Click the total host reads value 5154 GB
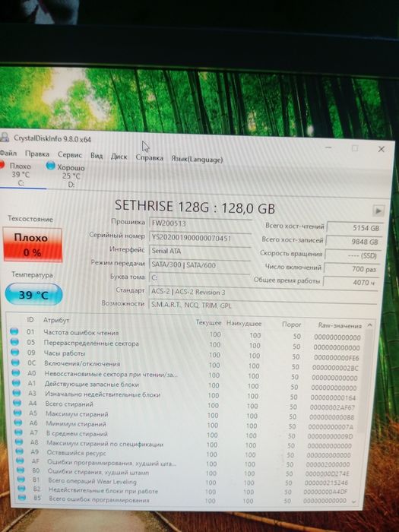Image resolution: width=399 pixels, height=532 pixels. [x=354, y=228]
